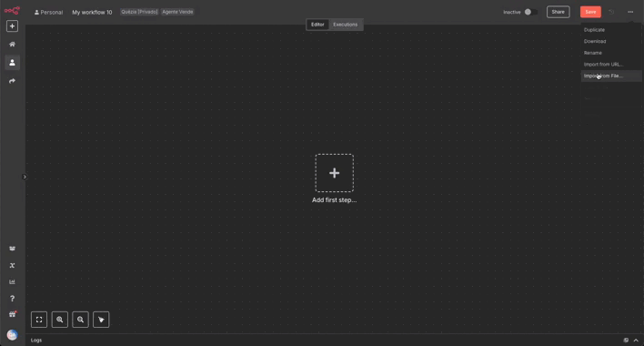Toggle the Inactive workflow switch
Screen dimensions: 644x346
530,12
